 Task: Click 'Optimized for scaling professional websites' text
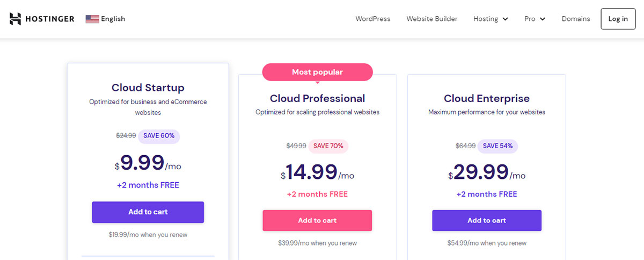[x=317, y=113]
